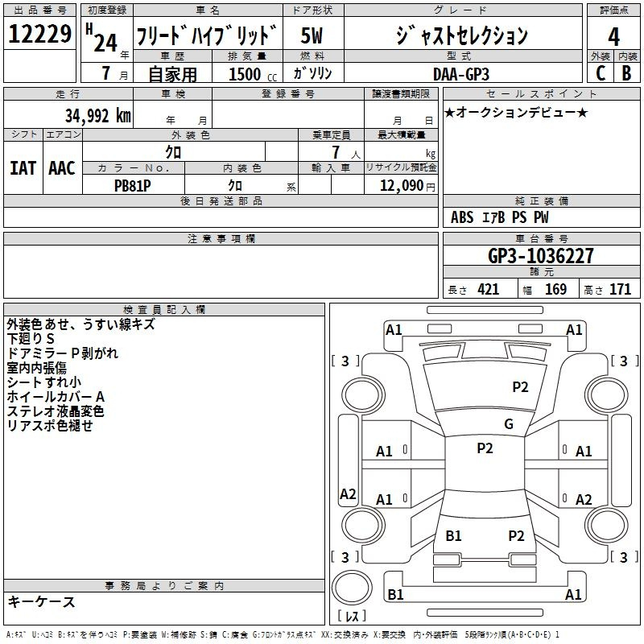Click the fuel type ガソリン

312,73
